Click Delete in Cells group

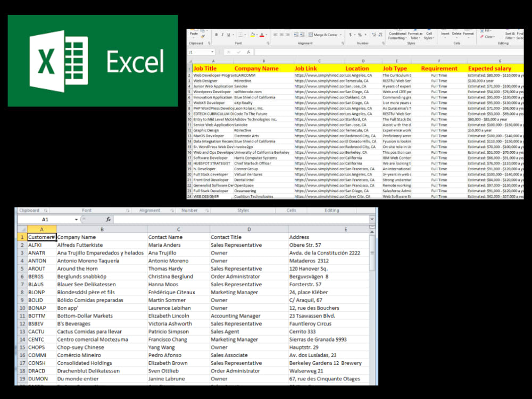(x=456, y=35)
